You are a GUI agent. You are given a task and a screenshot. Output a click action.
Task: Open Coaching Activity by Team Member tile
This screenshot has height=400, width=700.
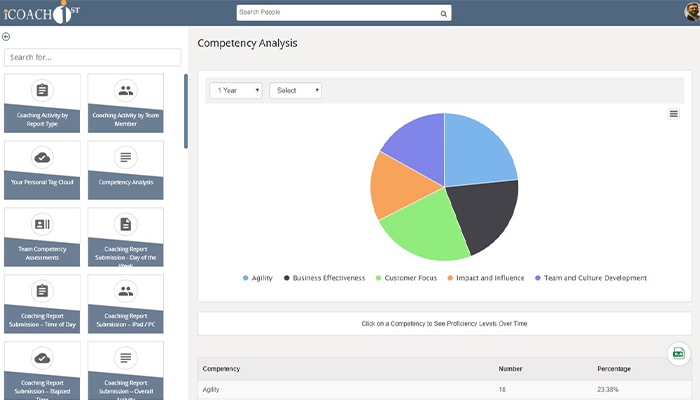pyautogui.click(x=126, y=104)
